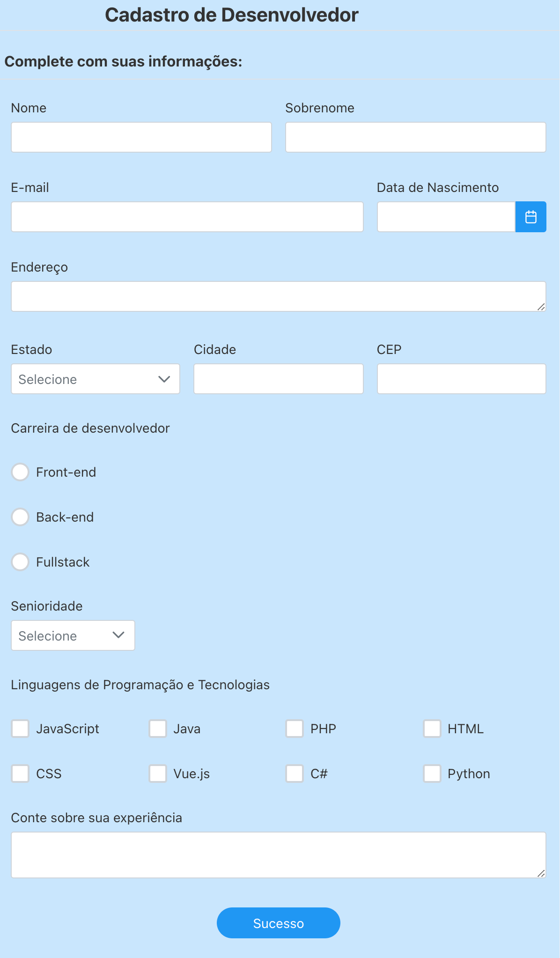Check the Python checkbox
Screen dimensions: 560x958
point(432,774)
